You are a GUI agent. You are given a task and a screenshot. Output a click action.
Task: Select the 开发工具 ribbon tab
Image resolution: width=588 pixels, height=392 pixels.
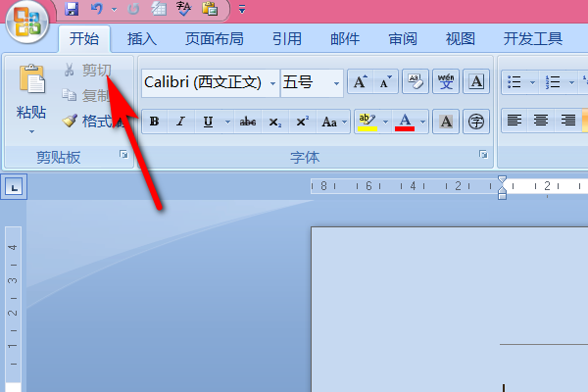(533, 38)
